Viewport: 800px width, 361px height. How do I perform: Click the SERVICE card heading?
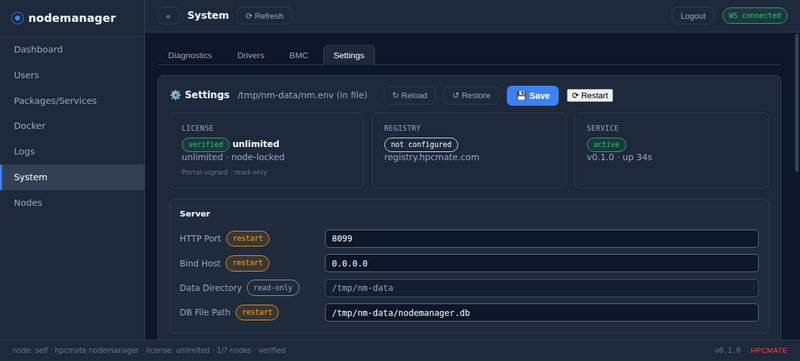click(x=602, y=128)
